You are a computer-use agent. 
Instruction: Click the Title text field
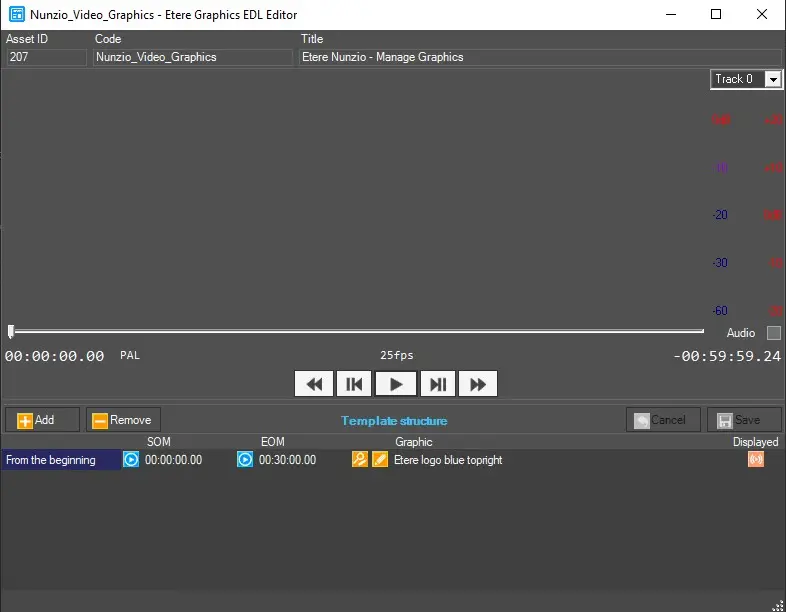(540, 58)
